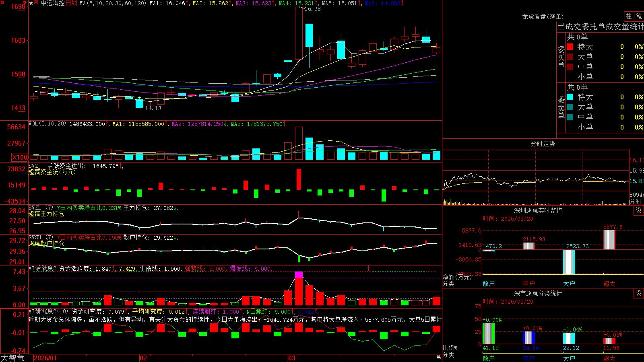Click the 深圳超赢实时监控 panel title

pos(538,210)
